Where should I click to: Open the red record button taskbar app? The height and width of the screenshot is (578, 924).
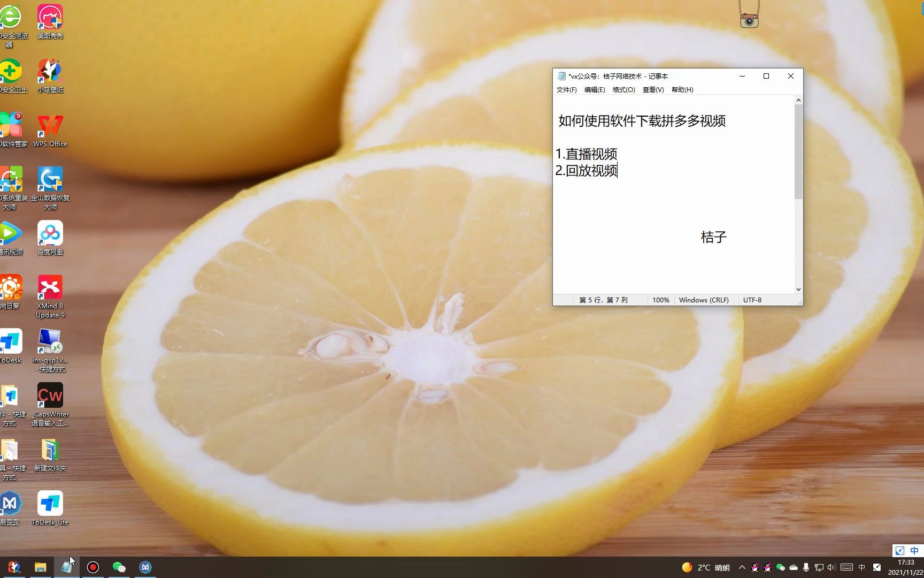coord(93,567)
